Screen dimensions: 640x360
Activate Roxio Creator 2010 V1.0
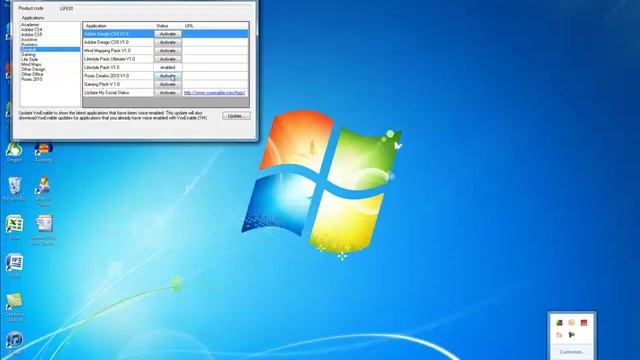point(168,76)
